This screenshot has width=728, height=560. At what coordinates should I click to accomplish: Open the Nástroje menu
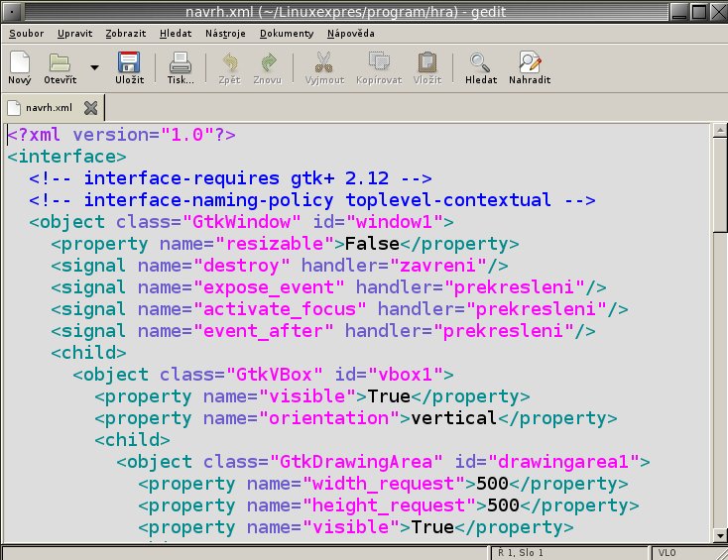coord(225,34)
